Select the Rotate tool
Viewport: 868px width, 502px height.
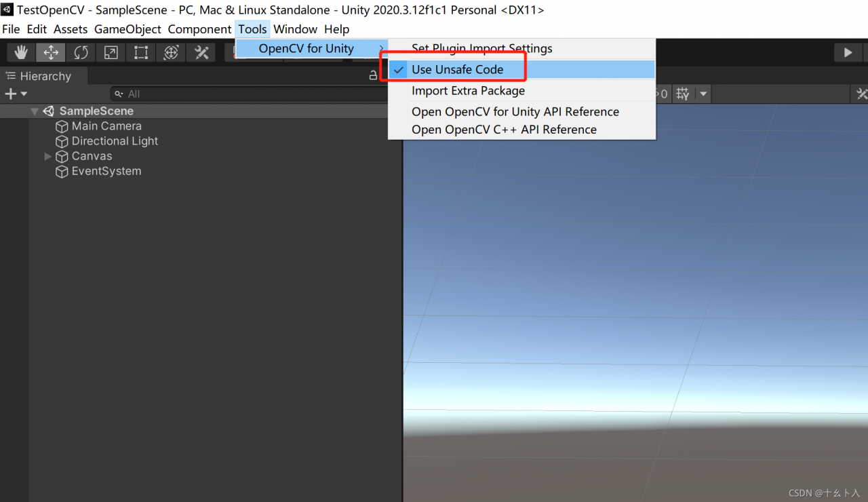[81, 52]
